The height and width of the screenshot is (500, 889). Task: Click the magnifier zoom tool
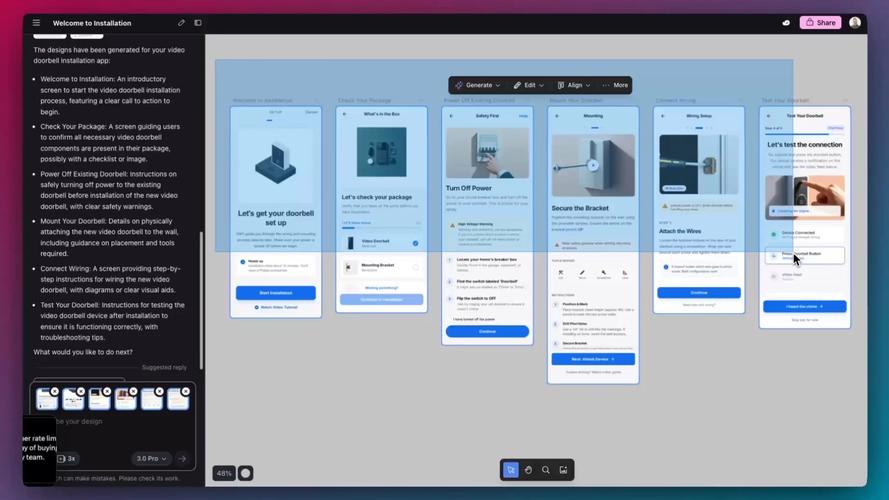[545, 470]
